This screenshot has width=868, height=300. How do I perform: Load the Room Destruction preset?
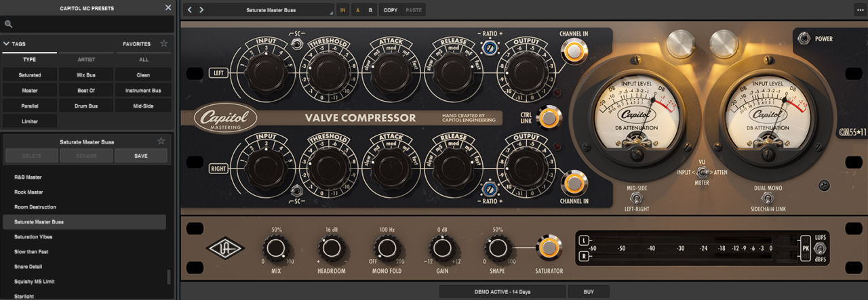[x=85, y=207]
